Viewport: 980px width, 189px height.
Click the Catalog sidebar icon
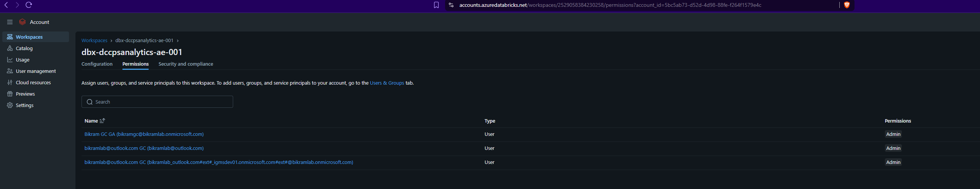10,49
